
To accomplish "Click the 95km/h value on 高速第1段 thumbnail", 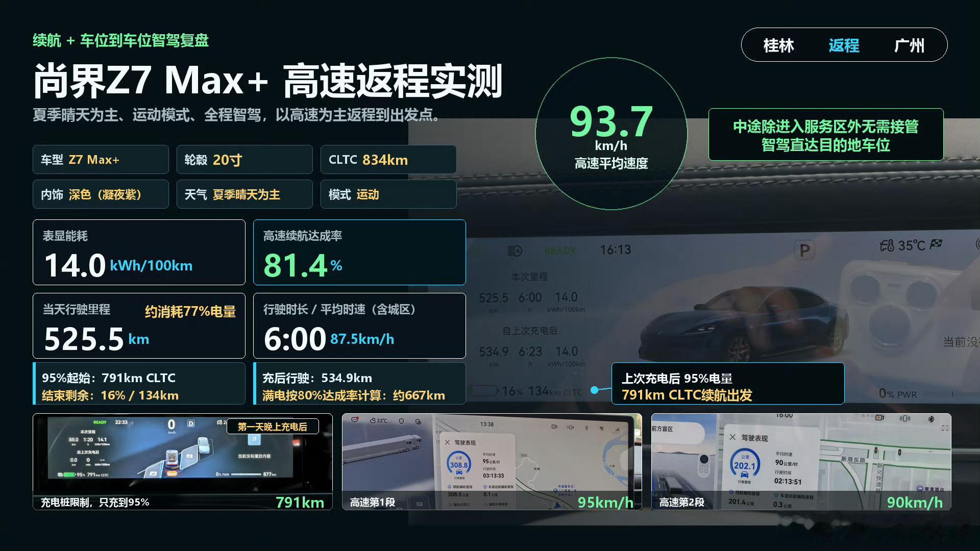I will pos(605,503).
